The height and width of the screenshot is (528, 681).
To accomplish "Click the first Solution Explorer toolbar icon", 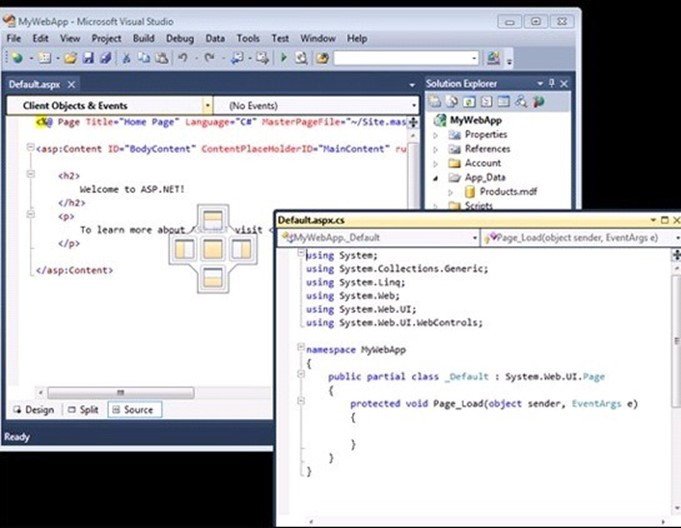I will [x=435, y=102].
